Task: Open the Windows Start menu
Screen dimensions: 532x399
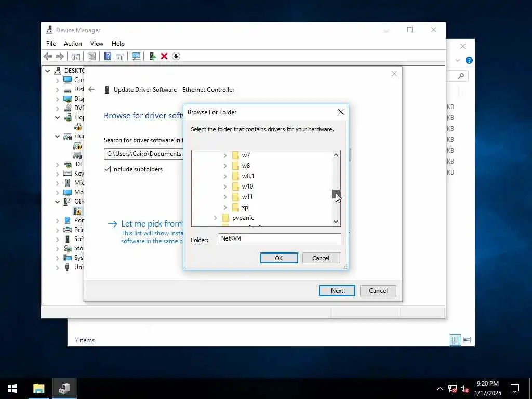Action: (x=12, y=389)
